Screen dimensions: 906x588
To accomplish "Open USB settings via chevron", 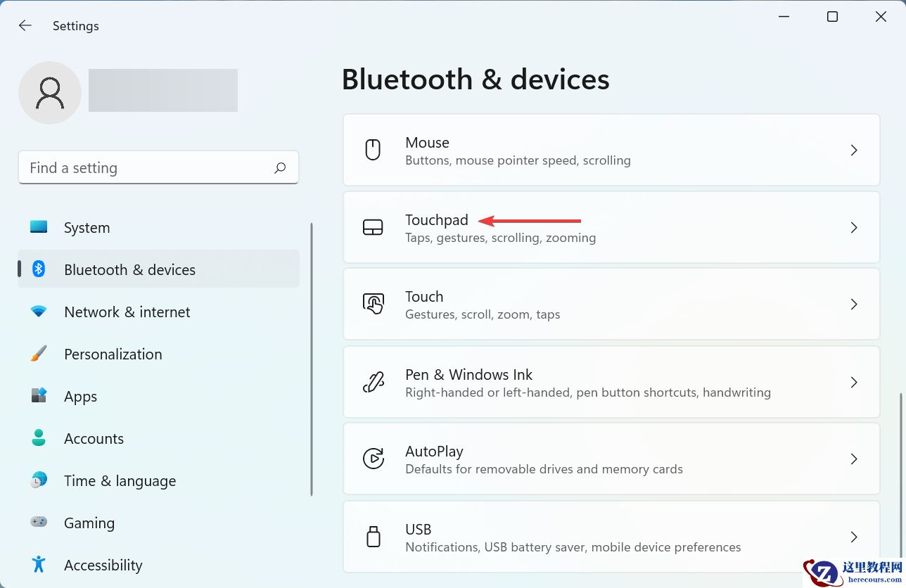I will pyautogui.click(x=854, y=537).
